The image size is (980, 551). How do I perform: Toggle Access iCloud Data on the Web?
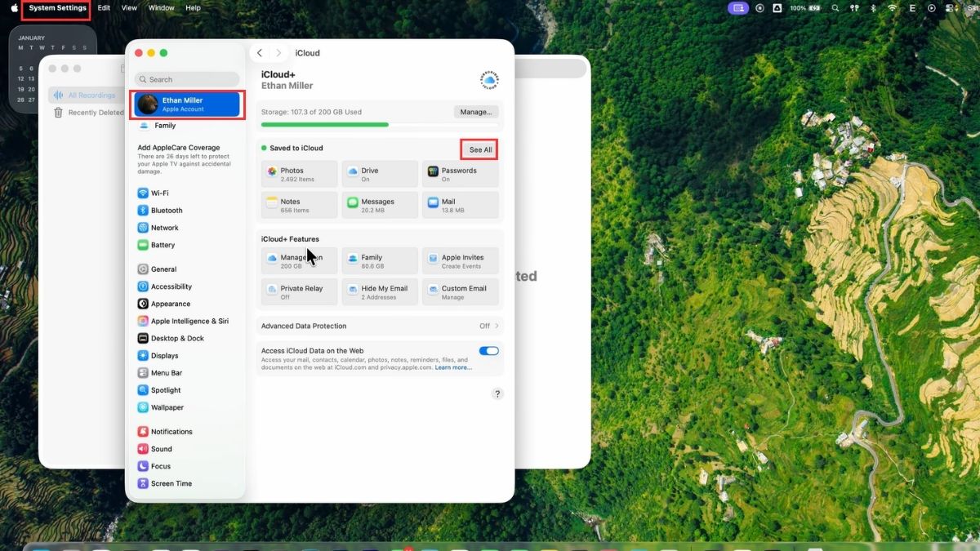pos(488,351)
